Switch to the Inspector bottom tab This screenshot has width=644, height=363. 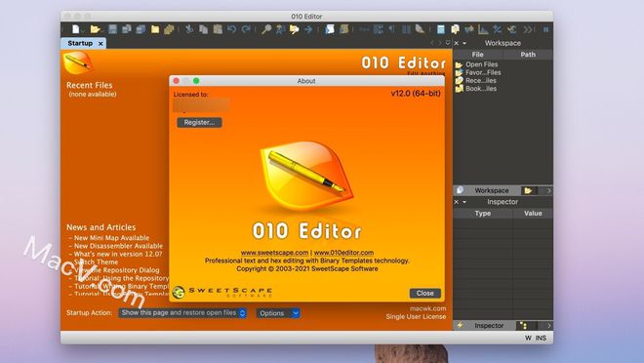(489, 326)
